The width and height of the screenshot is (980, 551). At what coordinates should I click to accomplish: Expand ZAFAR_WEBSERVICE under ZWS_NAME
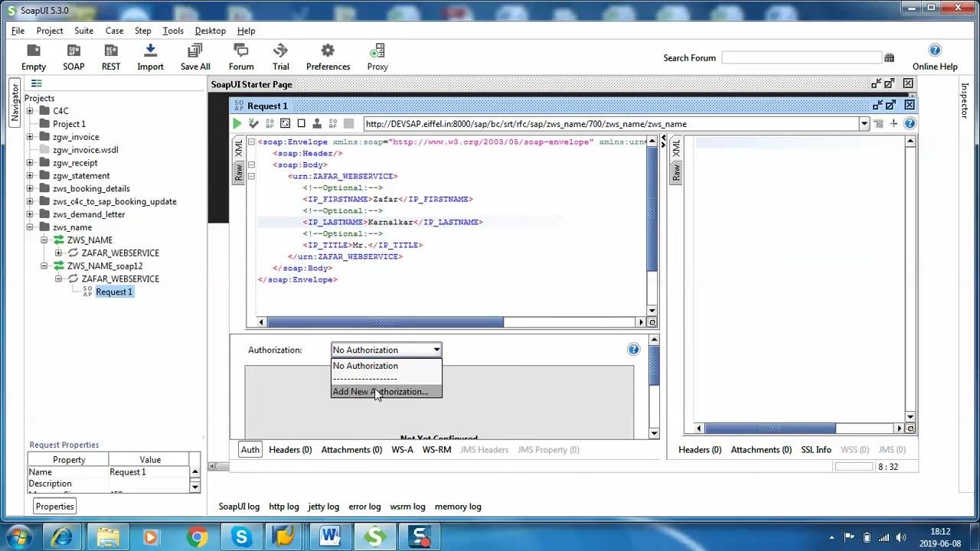pyautogui.click(x=59, y=253)
